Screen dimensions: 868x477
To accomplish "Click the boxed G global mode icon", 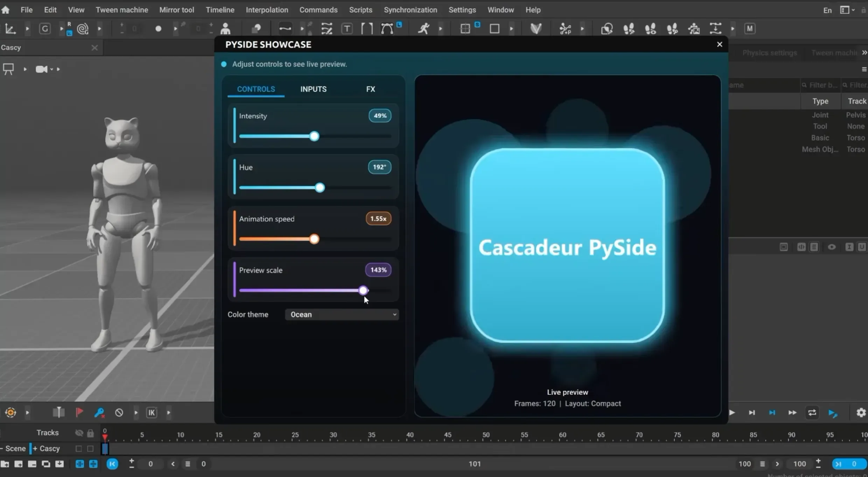I will pyautogui.click(x=45, y=29).
